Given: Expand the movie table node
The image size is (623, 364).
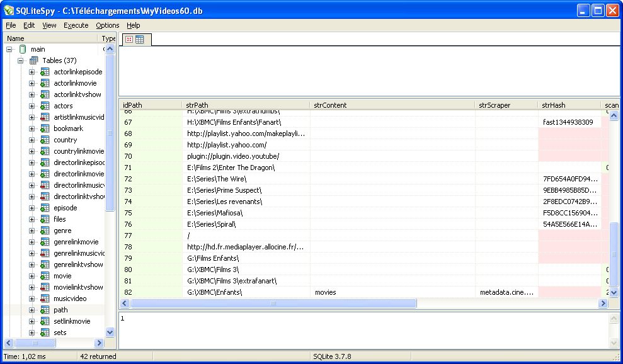Looking at the screenshot, I should coord(31,276).
